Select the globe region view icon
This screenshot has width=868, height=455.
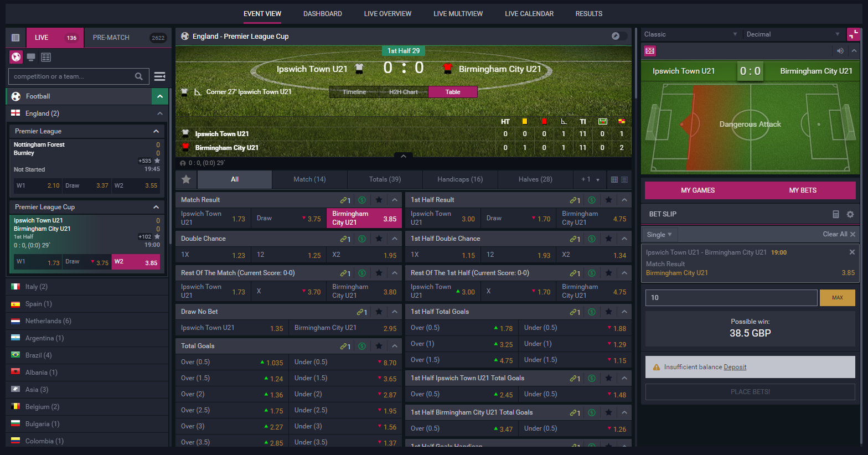16,57
